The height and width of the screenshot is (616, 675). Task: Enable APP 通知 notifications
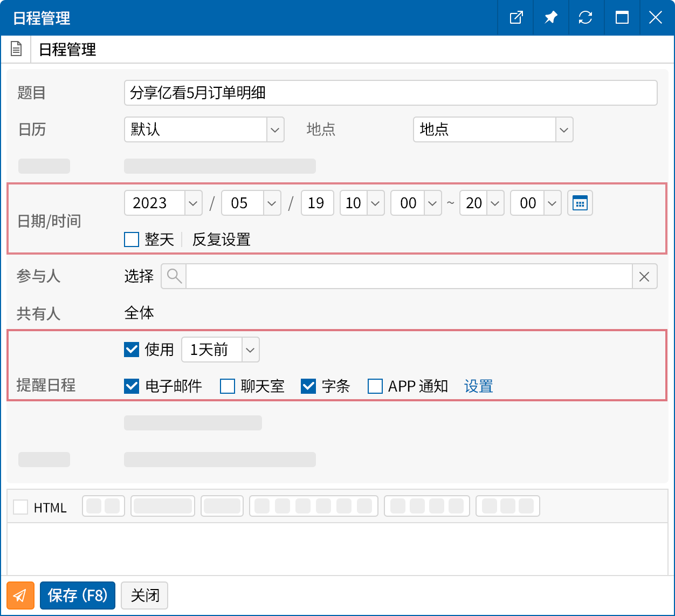pos(375,386)
